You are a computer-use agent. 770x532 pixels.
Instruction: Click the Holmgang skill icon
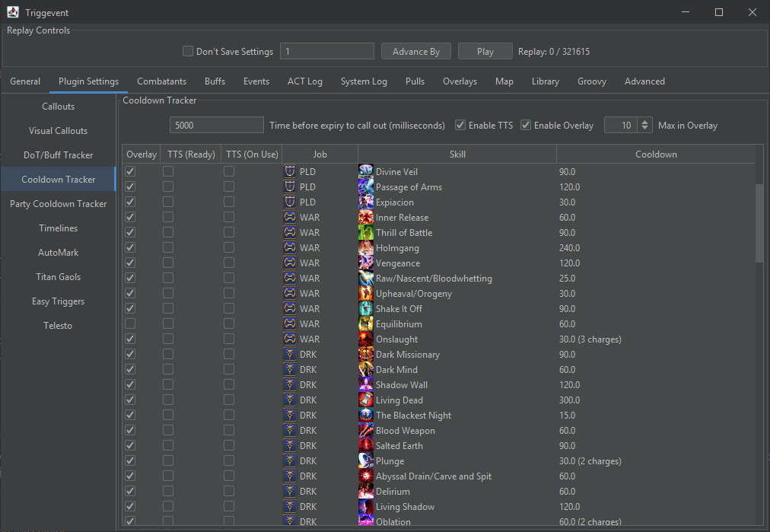(x=365, y=247)
